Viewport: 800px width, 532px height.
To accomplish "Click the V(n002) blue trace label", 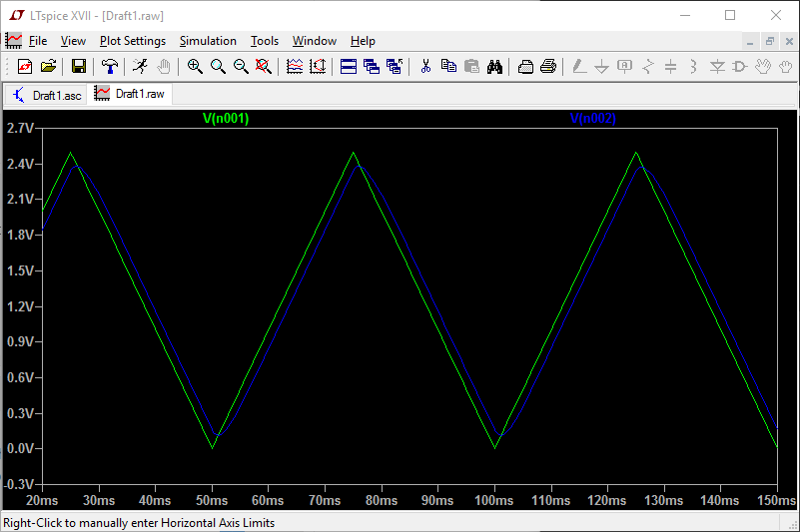I will 593,118.
